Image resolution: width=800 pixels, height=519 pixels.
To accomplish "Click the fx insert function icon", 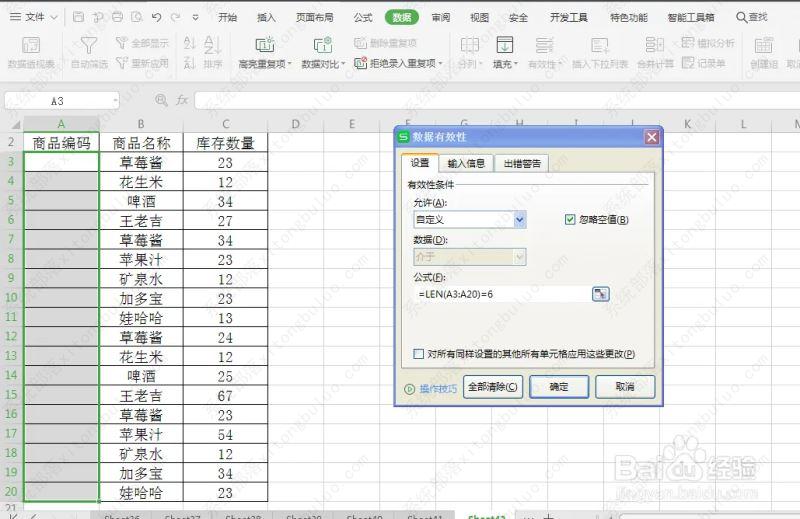I will point(182,101).
